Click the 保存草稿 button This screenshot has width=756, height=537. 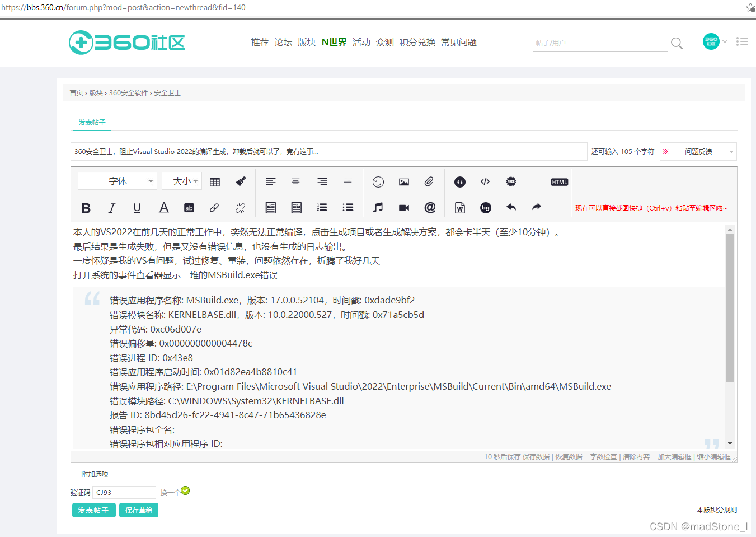(x=139, y=510)
